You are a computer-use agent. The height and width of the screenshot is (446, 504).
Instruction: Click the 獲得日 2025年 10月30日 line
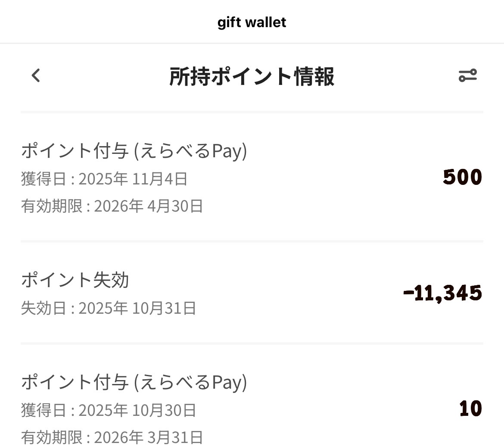point(109,410)
